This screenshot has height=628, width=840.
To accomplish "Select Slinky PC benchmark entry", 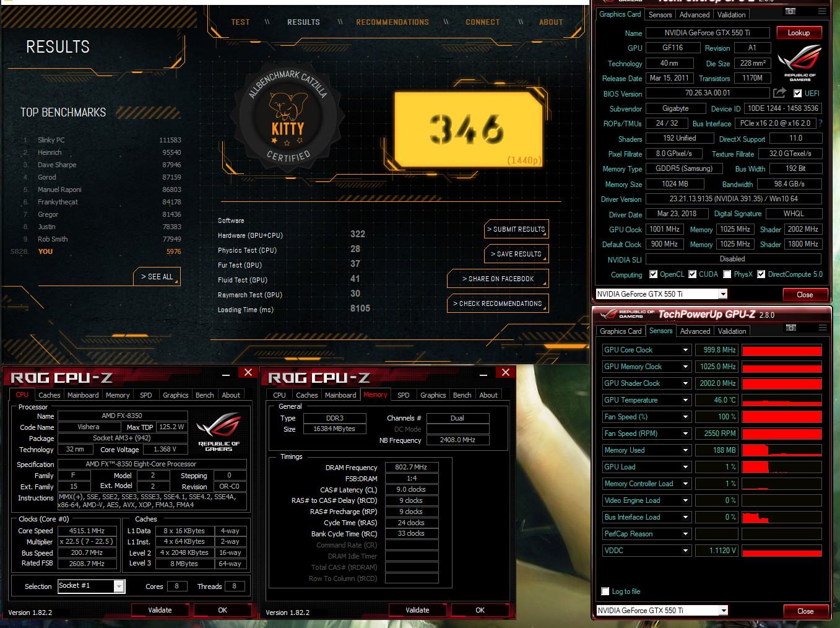I will 102,140.
